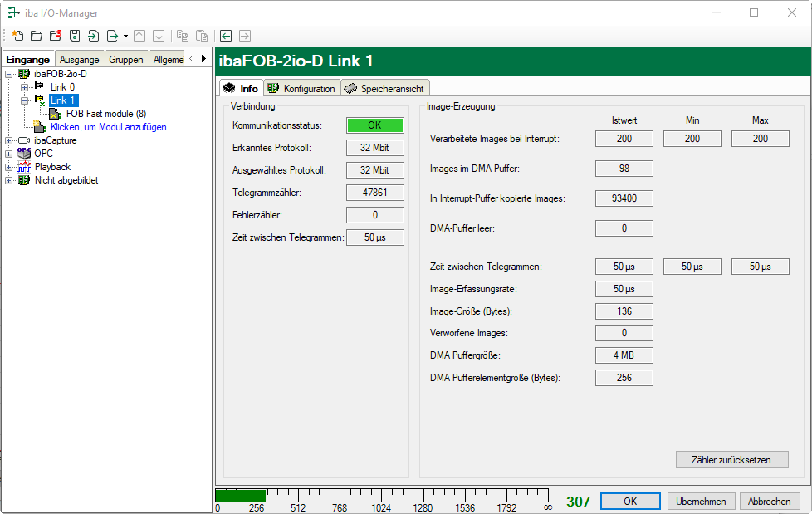The image size is (812, 514).
Task: Click the Übernehmen button
Action: click(701, 502)
